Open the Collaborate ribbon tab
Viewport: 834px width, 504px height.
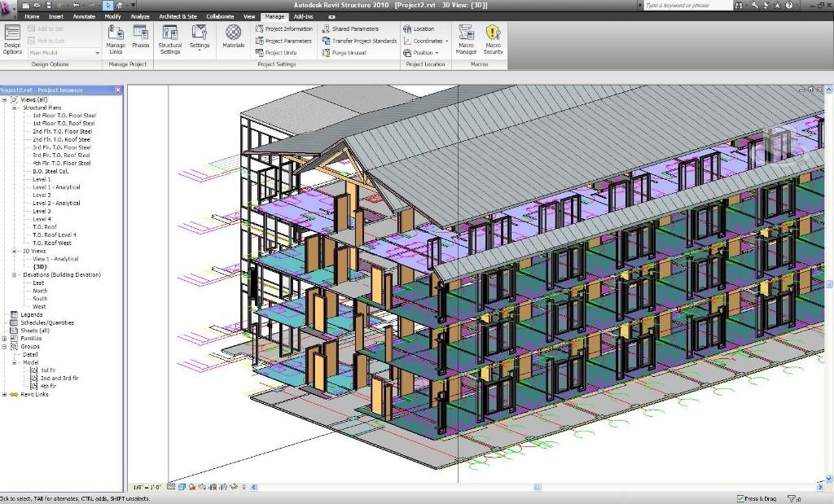click(220, 16)
